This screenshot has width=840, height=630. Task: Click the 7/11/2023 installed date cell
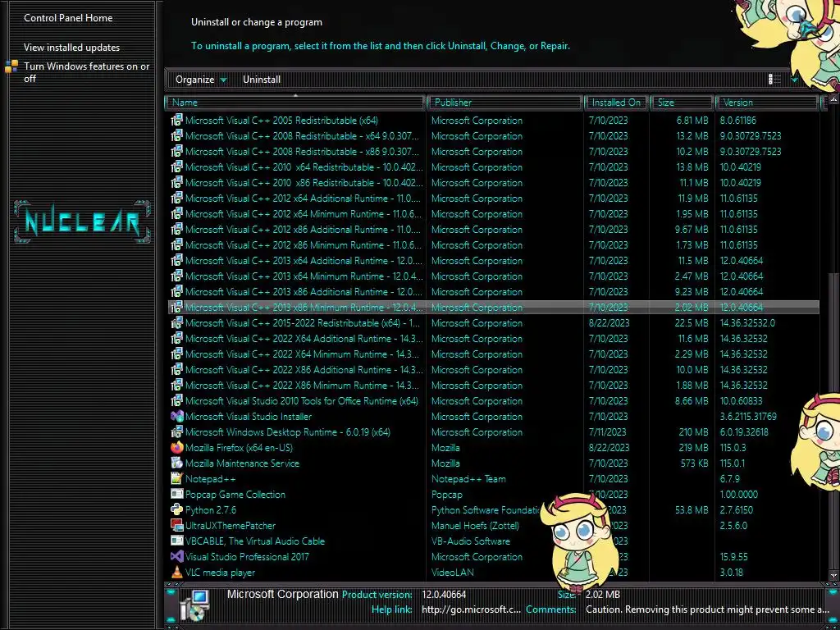(608, 431)
